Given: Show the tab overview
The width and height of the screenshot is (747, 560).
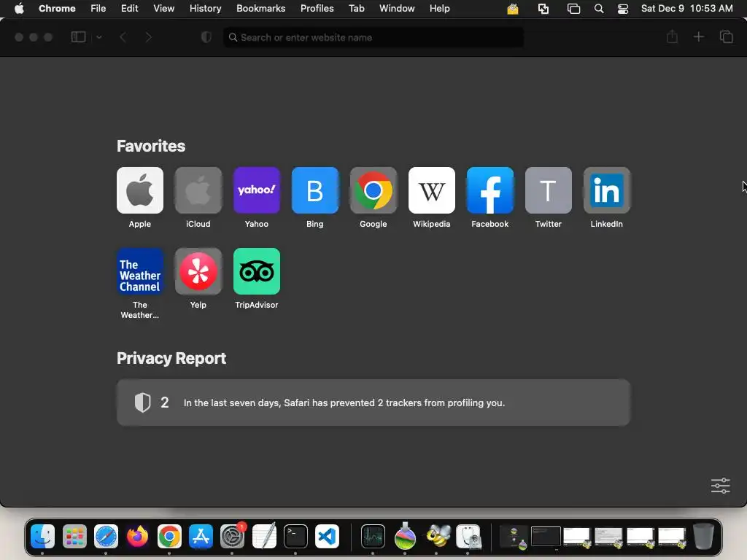Looking at the screenshot, I should (x=726, y=36).
